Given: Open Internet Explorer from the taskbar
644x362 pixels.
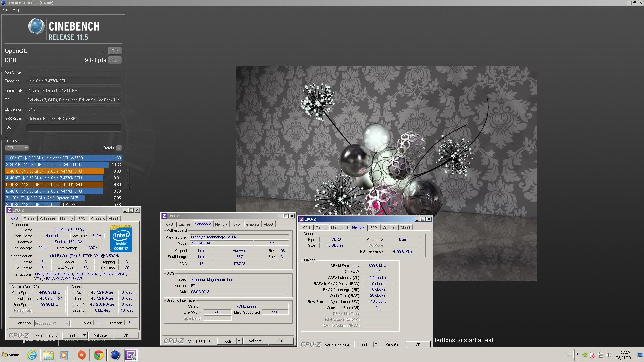Looking at the screenshot, I should (32, 355).
